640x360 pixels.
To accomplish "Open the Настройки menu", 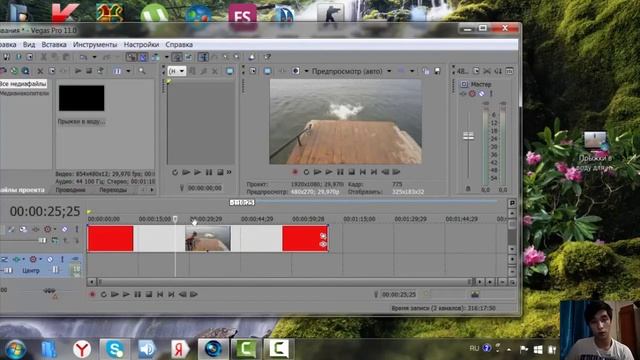I will tap(141, 44).
